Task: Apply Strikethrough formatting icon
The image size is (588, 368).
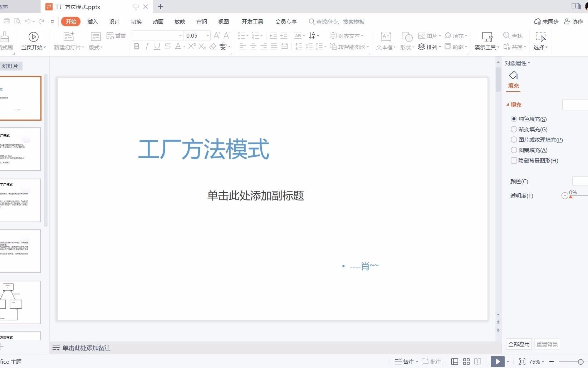Action: pyautogui.click(x=167, y=47)
